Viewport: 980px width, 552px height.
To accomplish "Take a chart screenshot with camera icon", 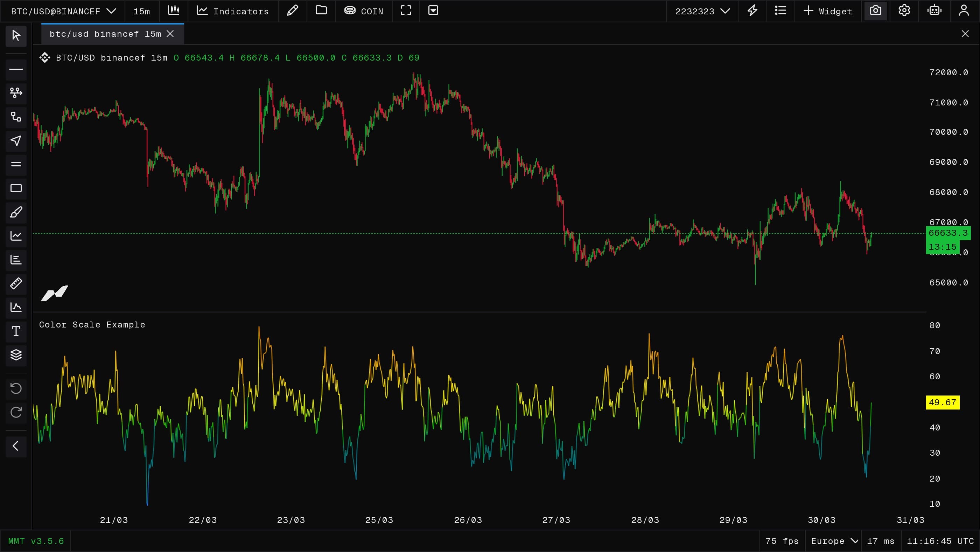I will (875, 11).
